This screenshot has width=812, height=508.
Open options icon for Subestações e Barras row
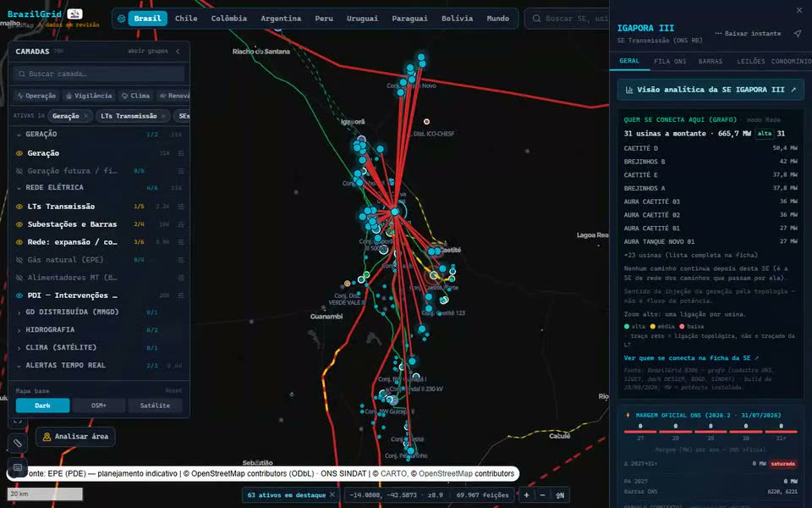(x=181, y=224)
